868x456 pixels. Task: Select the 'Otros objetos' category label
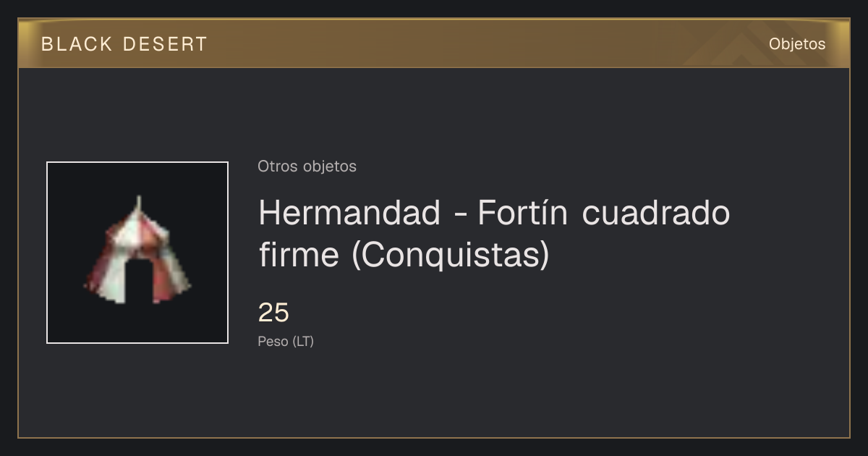(x=307, y=166)
